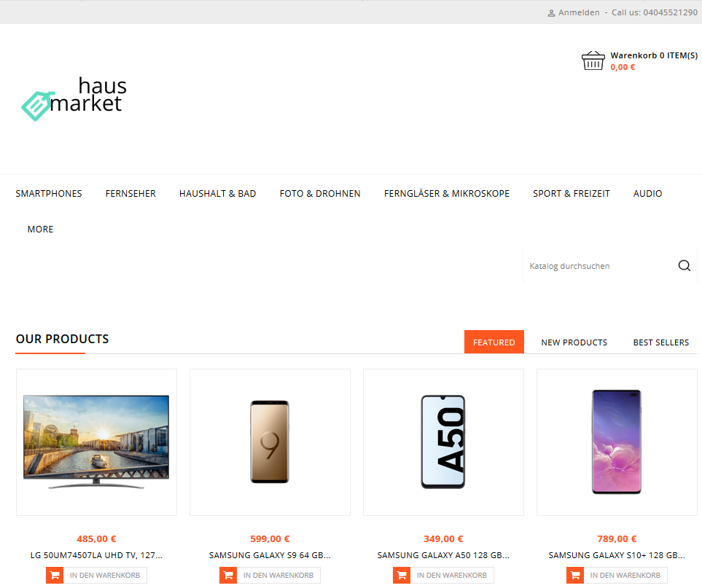The image size is (702, 588).
Task: Open the Audio category
Action: (x=647, y=193)
